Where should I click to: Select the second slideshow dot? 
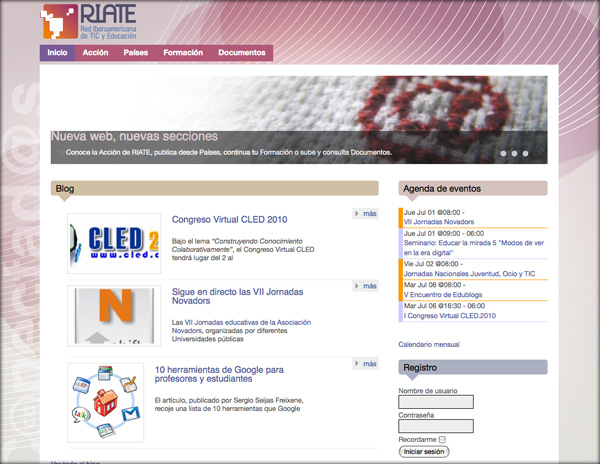click(514, 153)
